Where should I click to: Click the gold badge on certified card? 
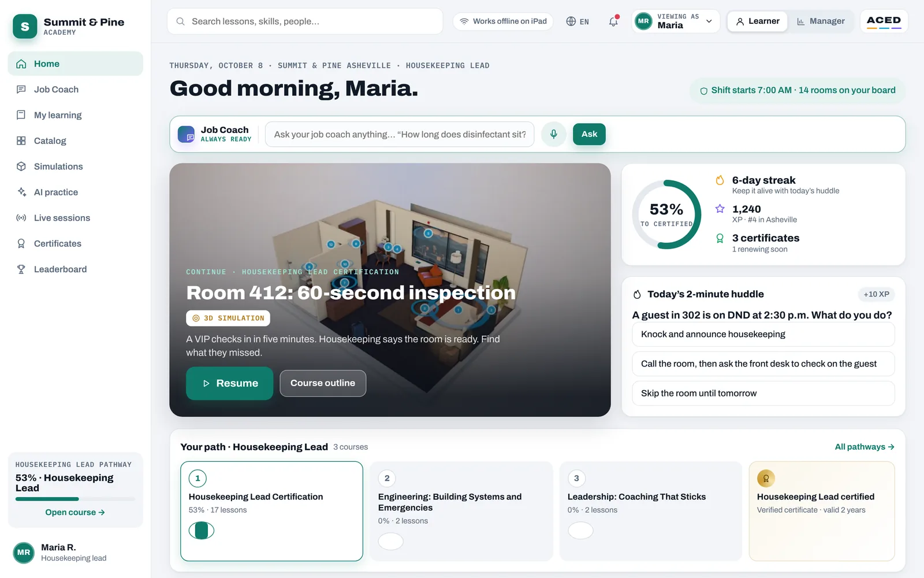[x=766, y=479]
